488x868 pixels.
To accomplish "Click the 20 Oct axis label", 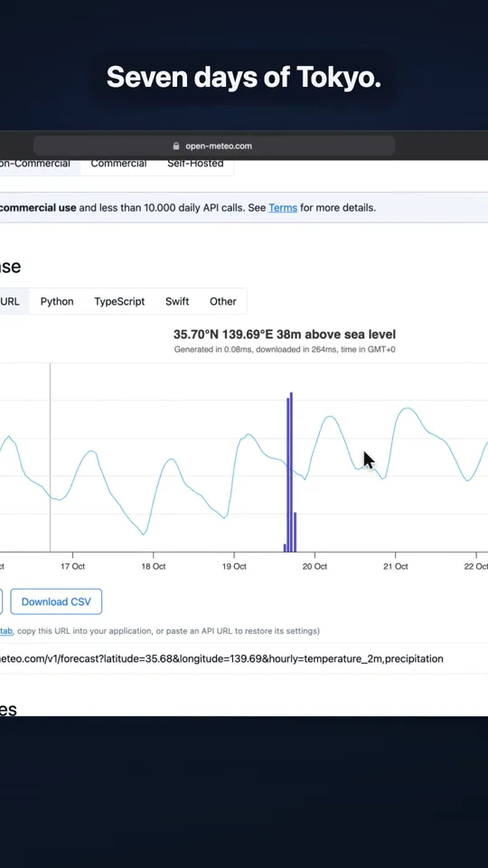I will [314, 566].
